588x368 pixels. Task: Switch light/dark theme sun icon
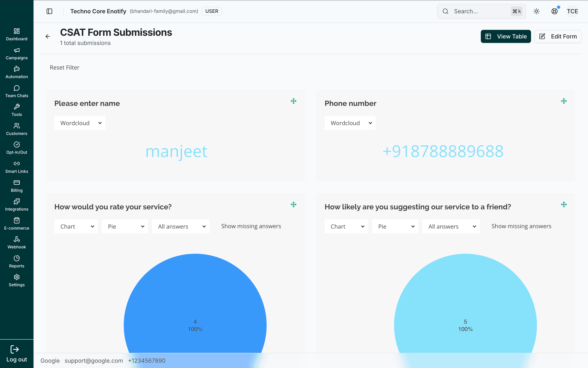(537, 11)
